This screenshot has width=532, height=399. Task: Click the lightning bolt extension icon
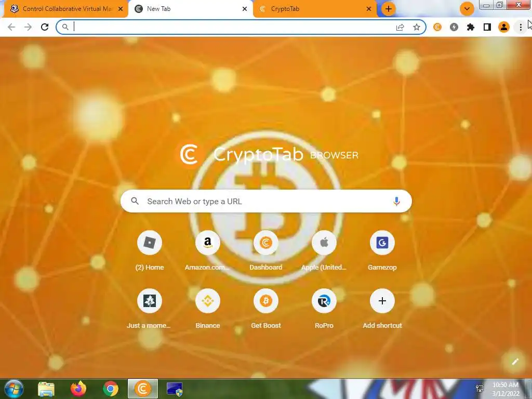(454, 27)
